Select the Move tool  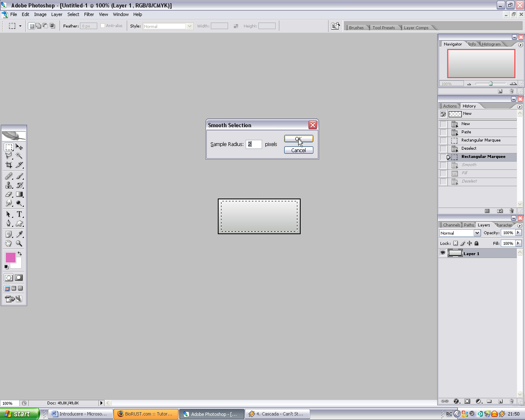coord(19,147)
